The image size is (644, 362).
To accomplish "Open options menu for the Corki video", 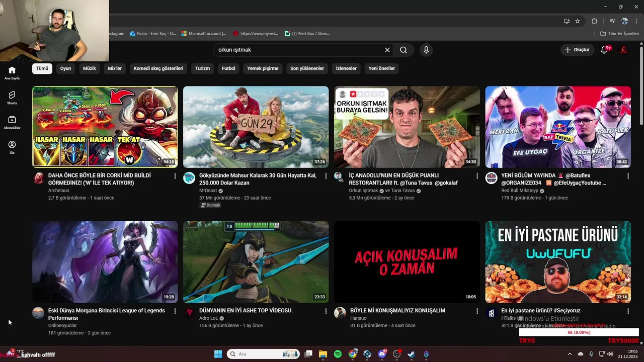I will coord(175,176).
